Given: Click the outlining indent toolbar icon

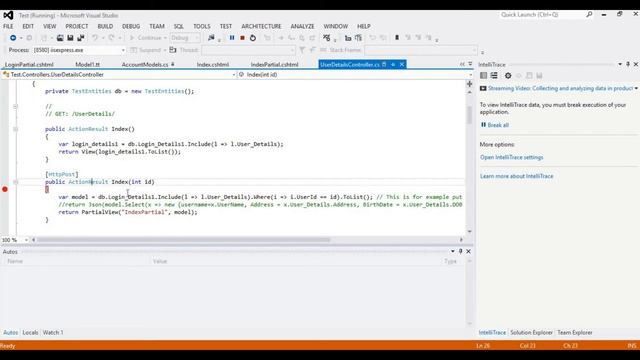Looking at the screenshot, I should click(358, 38).
